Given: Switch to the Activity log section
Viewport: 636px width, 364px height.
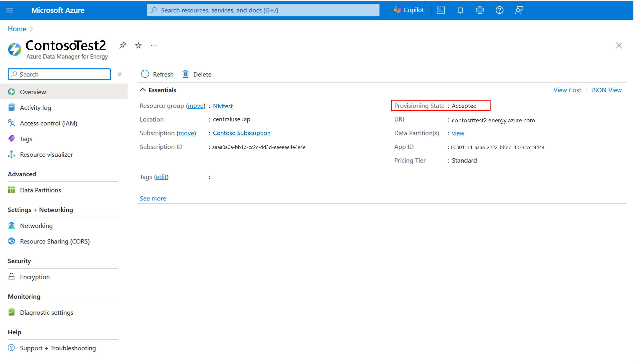Looking at the screenshot, I should tap(35, 108).
